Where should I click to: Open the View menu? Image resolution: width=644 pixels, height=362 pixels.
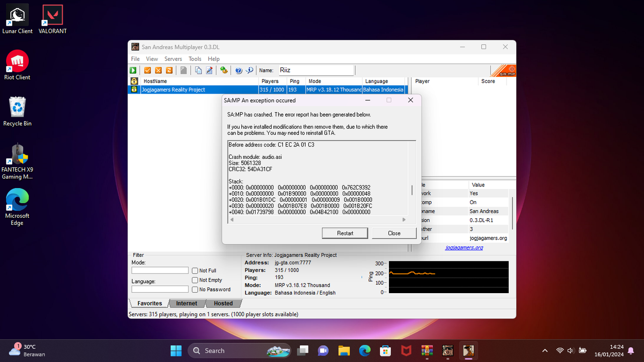[152, 59]
